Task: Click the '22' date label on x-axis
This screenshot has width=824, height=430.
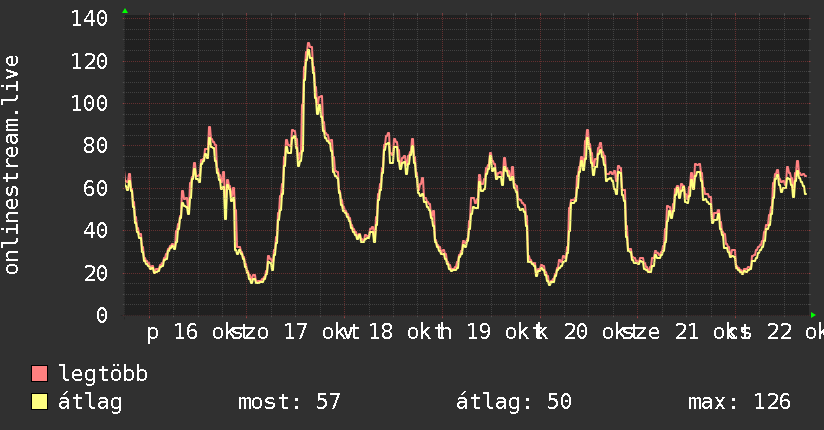Action: coord(779,332)
